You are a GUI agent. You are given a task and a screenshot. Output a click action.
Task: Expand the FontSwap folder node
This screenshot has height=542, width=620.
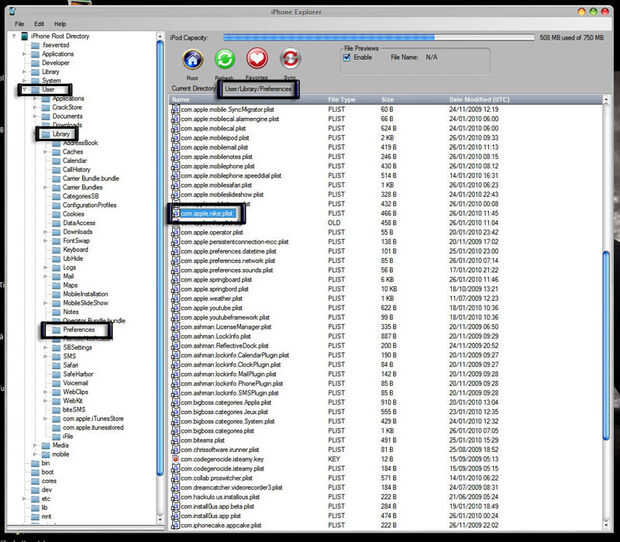(x=45, y=241)
